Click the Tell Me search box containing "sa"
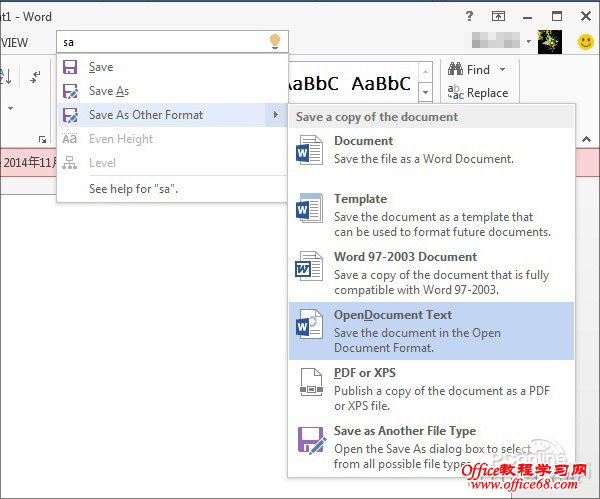This screenshot has width=600, height=499. [172, 41]
